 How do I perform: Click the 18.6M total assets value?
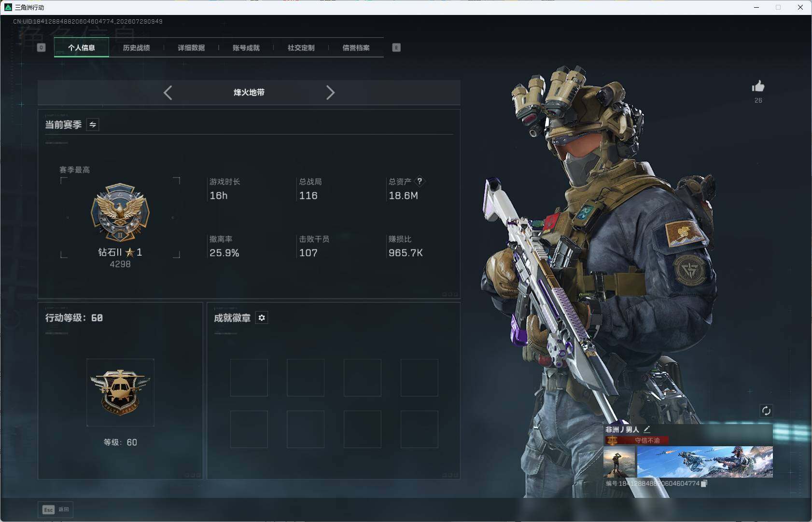(x=404, y=195)
